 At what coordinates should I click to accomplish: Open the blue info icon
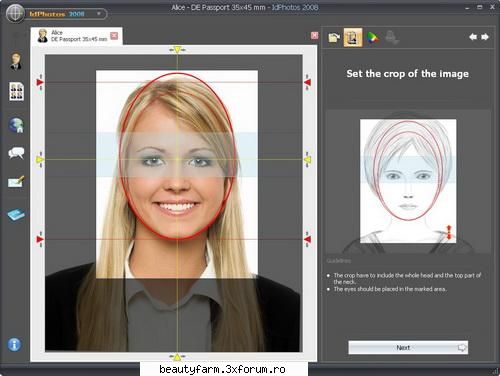coord(14,344)
